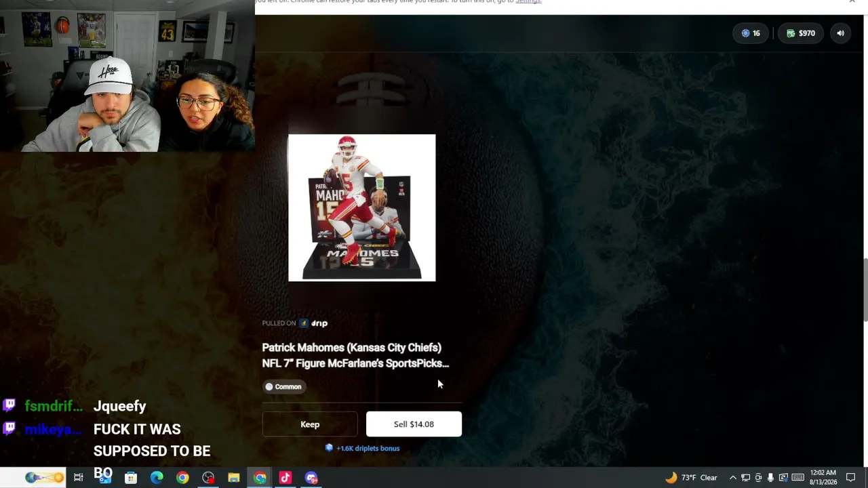The height and width of the screenshot is (488, 868).
Task: Keep the Patrick Mahomes figure
Action: tap(310, 424)
